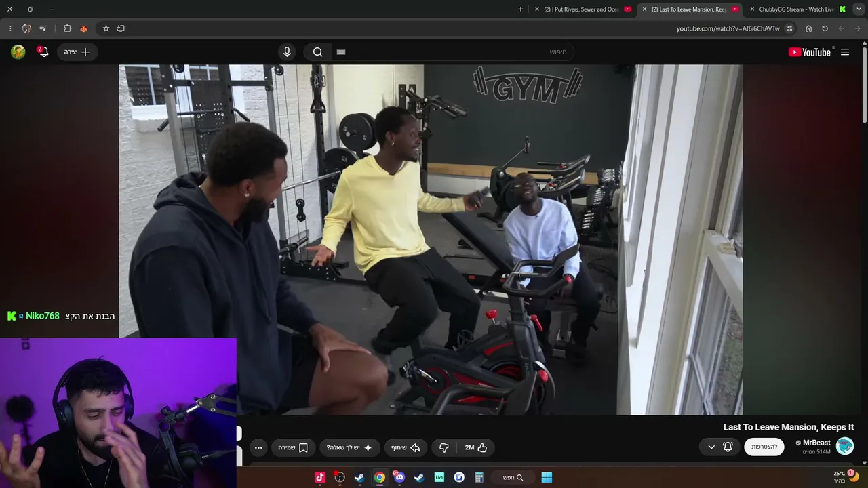Click the Windows taskbar search box

pyautogui.click(x=513, y=477)
